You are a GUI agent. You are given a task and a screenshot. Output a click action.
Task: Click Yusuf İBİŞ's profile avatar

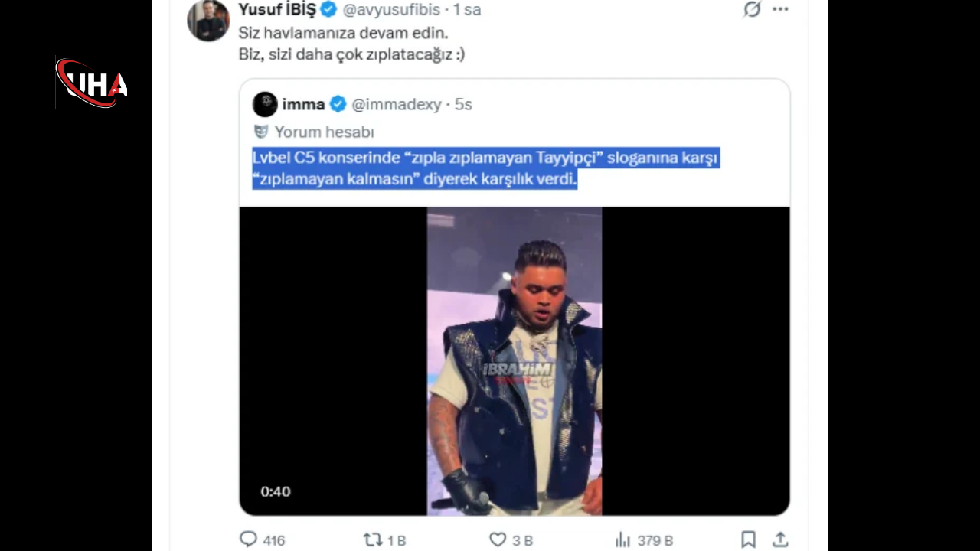(x=208, y=20)
